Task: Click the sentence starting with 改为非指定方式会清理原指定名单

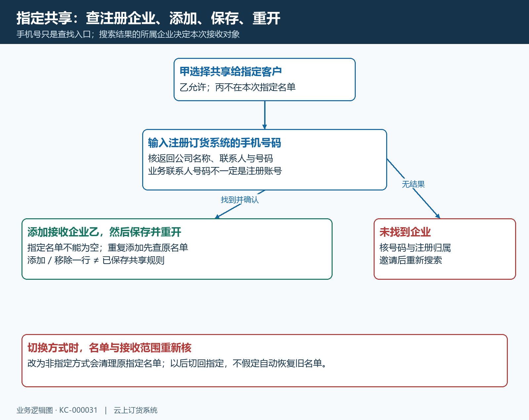Action: (178, 363)
